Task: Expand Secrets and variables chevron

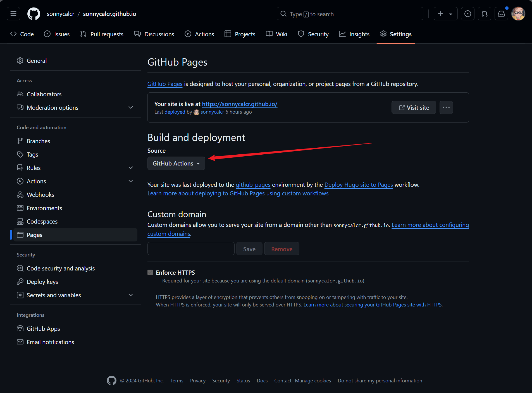Action: point(131,295)
